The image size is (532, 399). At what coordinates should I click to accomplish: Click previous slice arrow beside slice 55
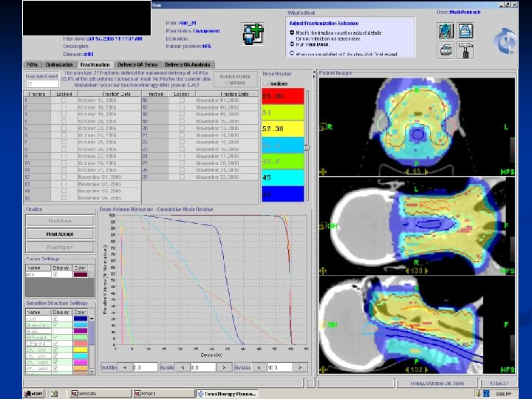point(407,171)
